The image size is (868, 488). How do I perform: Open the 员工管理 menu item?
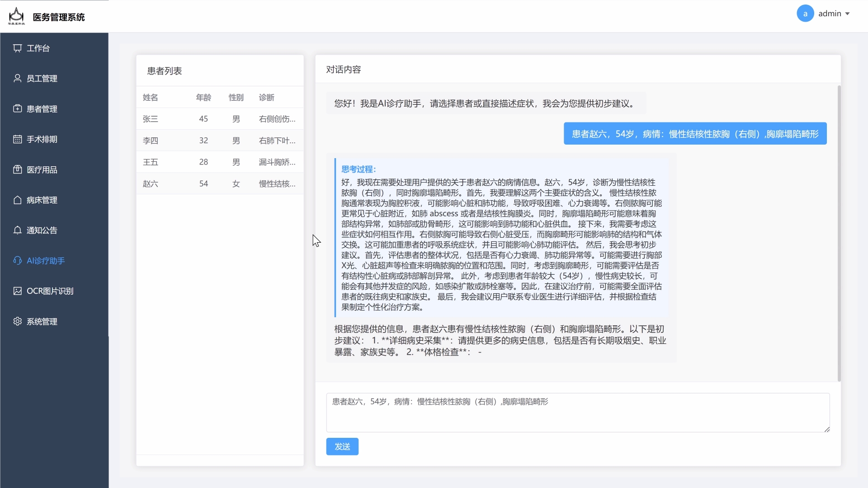(x=42, y=78)
